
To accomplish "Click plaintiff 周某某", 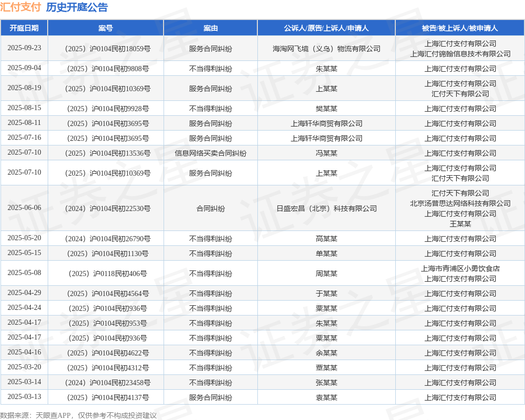I will pyautogui.click(x=327, y=274).
